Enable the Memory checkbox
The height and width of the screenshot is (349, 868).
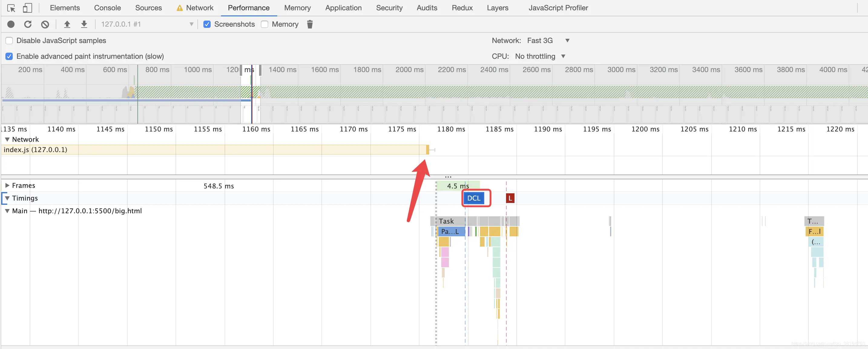[x=265, y=24]
